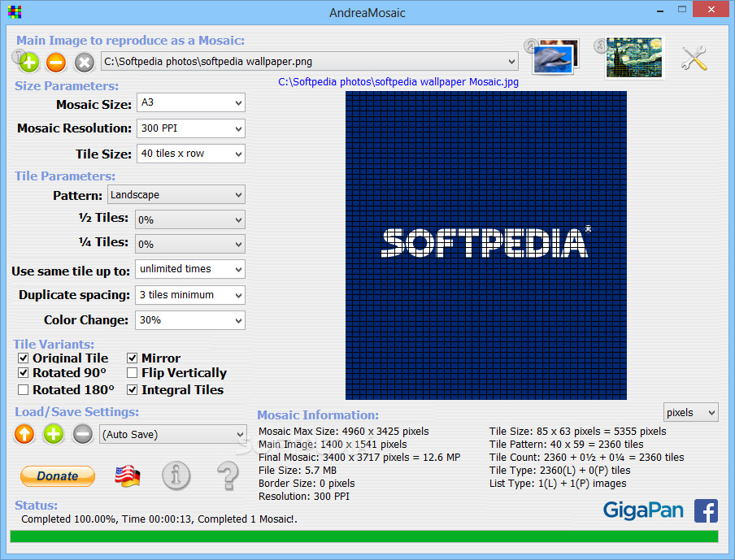Add a main image with green plus
This screenshot has width=735, height=560.
pos(29,63)
